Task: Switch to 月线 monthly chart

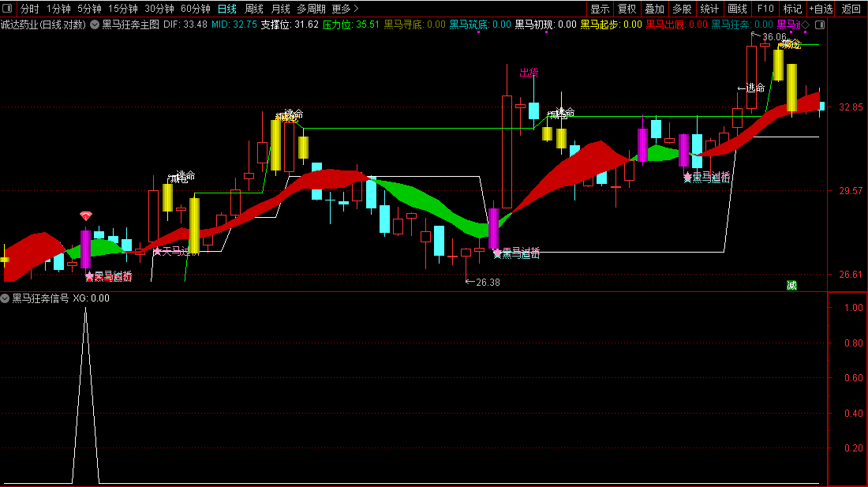Action: (281, 9)
